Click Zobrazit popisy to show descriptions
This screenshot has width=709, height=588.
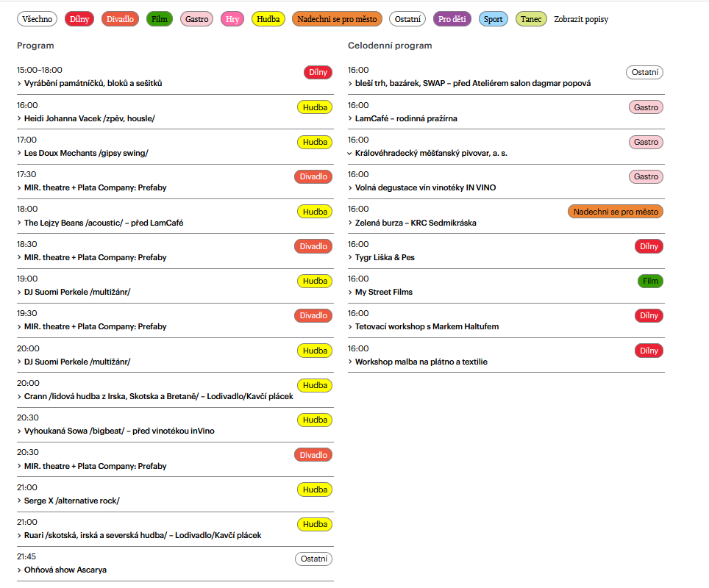pyautogui.click(x=581, y=19)
